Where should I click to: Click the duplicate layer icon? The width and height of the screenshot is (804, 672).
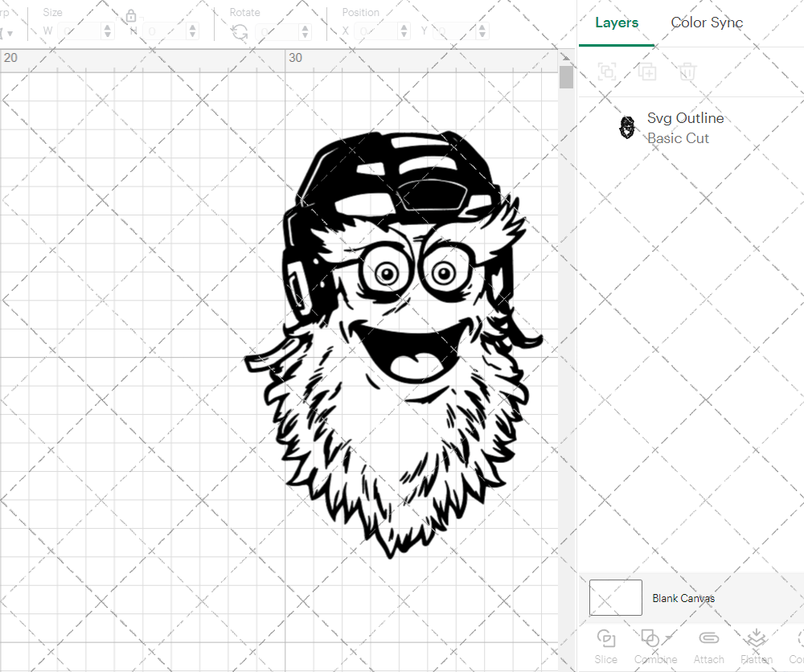[646, 72]
